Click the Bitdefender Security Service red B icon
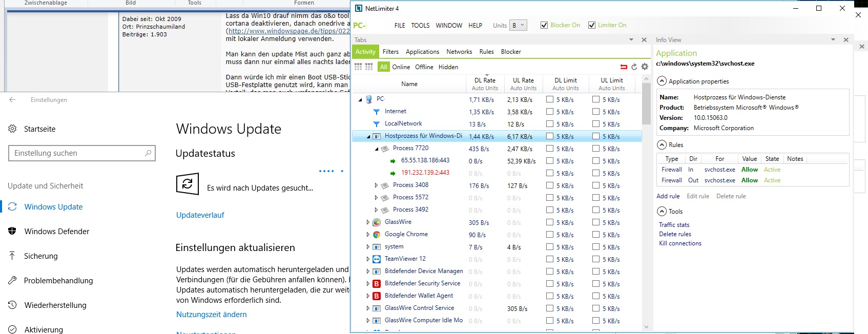868x334 pixels. click(377, 284)
